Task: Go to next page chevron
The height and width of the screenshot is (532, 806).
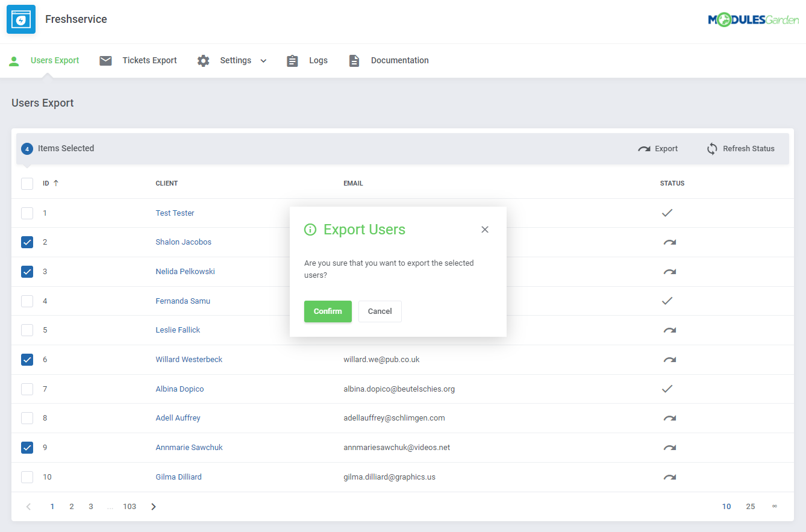Action: (x=154, y=507)
